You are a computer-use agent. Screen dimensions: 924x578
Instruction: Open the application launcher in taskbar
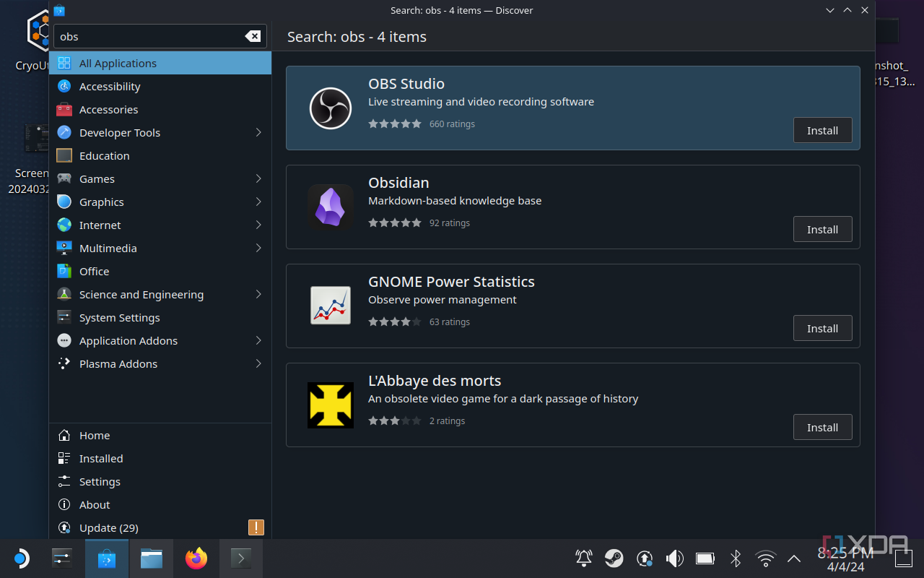(20, 558)
